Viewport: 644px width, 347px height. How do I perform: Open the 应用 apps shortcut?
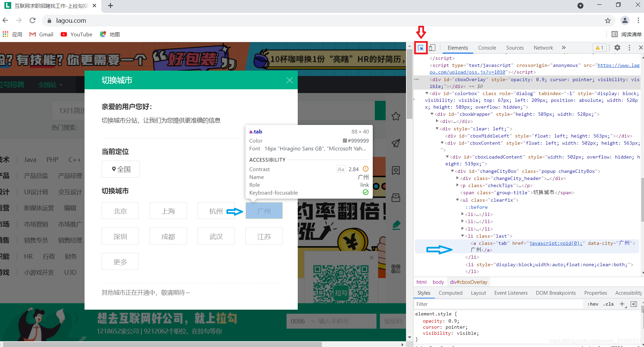12,34
